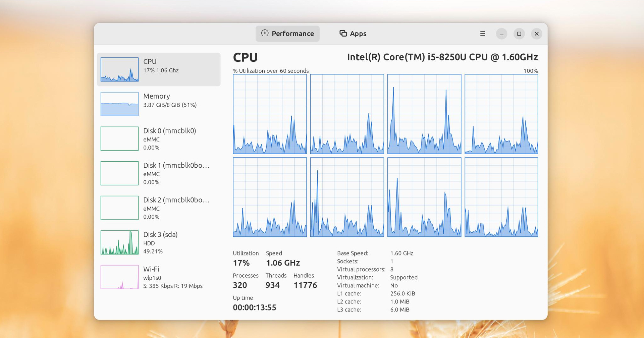
Task: Click the 320 processes count
Action: click(x=240, y=285)
